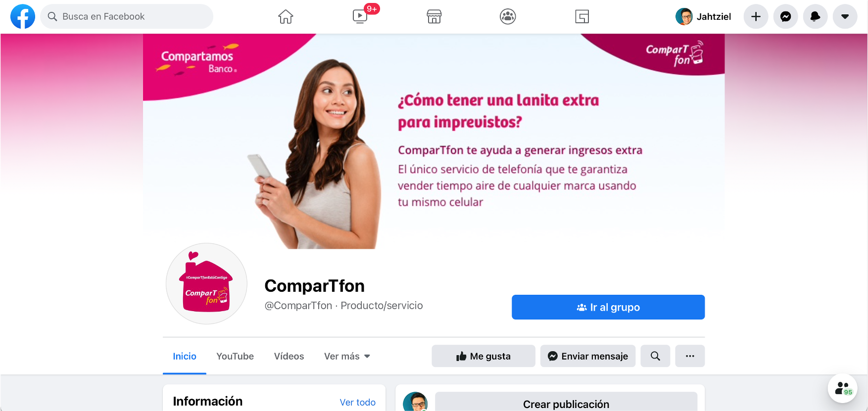
Task: Like the page with Me gusta
Action: coord(483,356)
